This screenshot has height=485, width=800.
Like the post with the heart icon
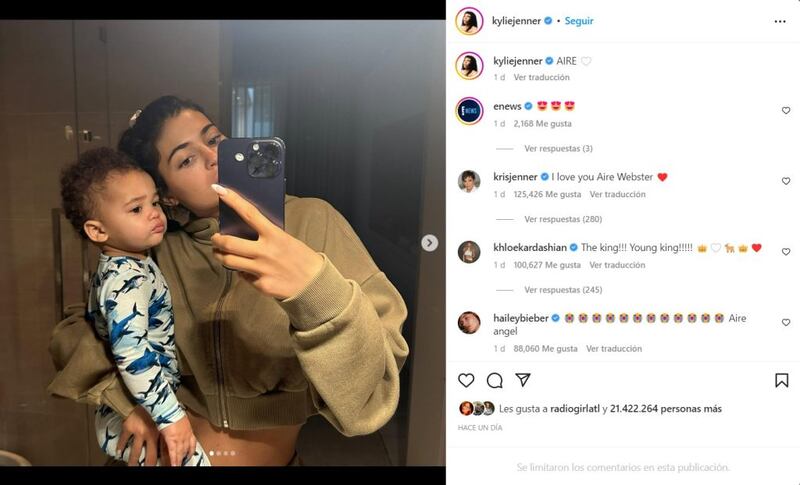[x=466, y=380]
